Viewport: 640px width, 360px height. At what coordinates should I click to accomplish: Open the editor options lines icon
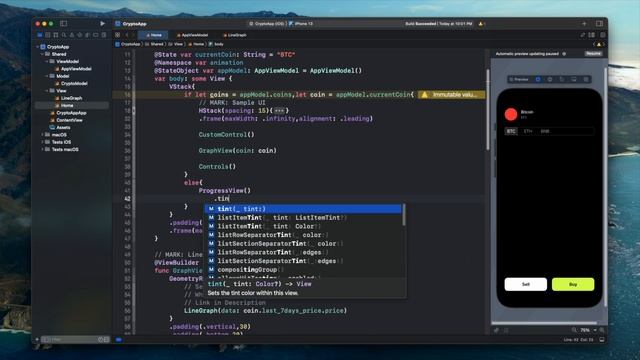click(591, 35)
